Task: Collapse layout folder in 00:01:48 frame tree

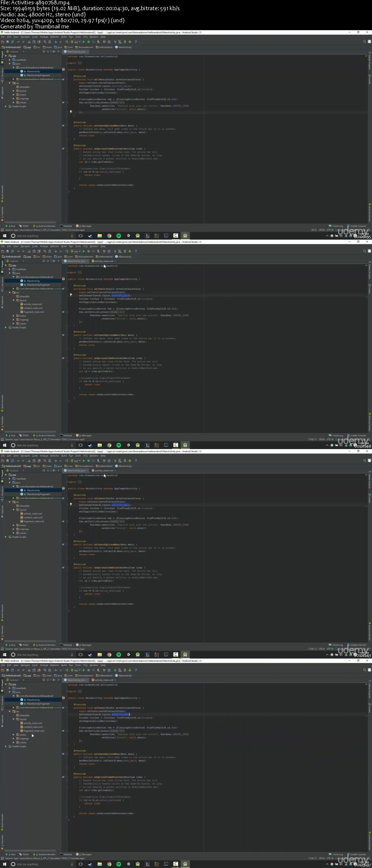Action: pos(14,300)
